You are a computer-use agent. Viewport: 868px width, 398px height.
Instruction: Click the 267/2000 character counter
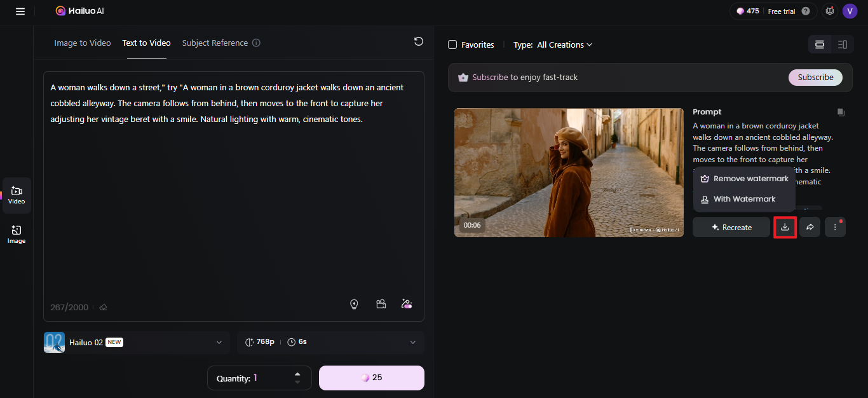tap(69, 308)
